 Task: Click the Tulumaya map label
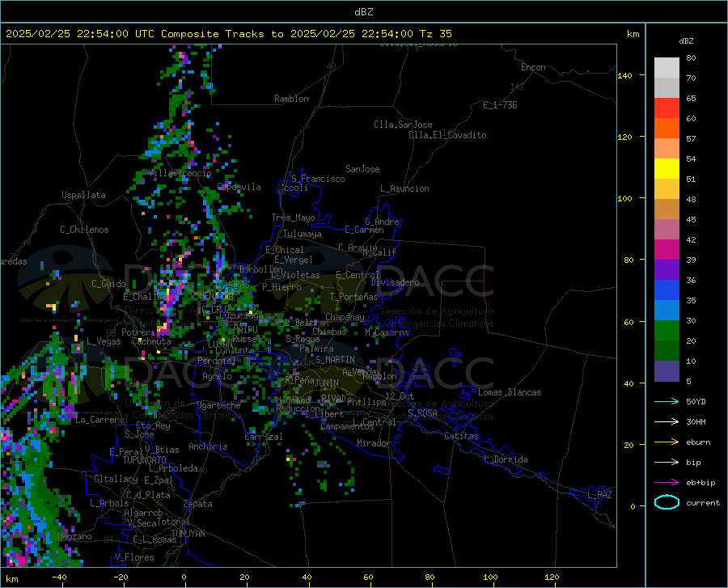[x=303, y=234]
